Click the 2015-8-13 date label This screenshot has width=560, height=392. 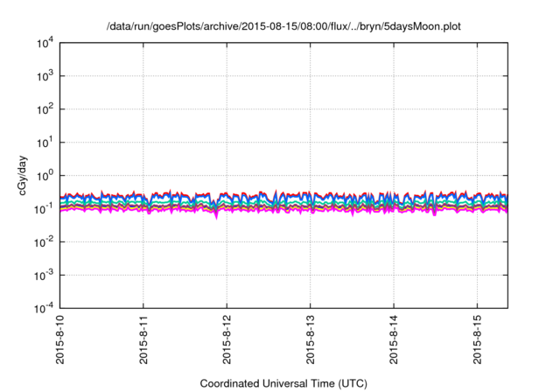pyautogui.click(x=310, y=339)
